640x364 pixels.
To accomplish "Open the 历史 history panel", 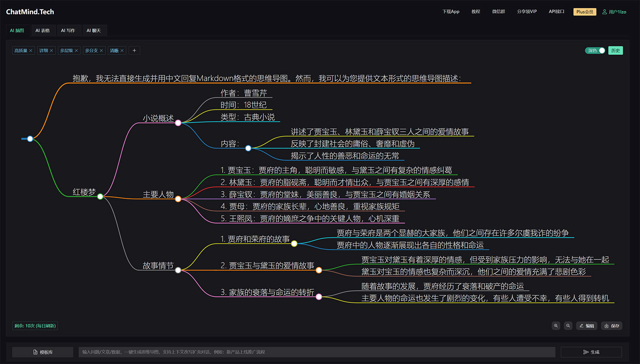I will (615, 50).
